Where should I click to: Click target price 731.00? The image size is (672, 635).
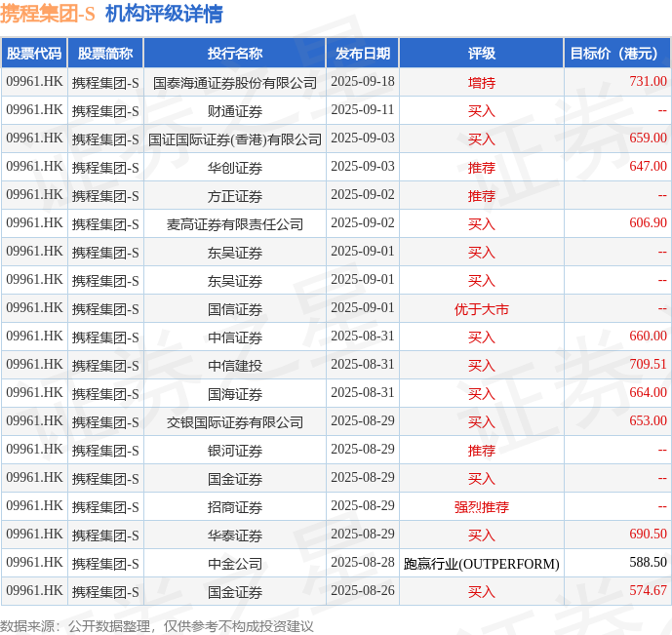[x=648, y=81]
